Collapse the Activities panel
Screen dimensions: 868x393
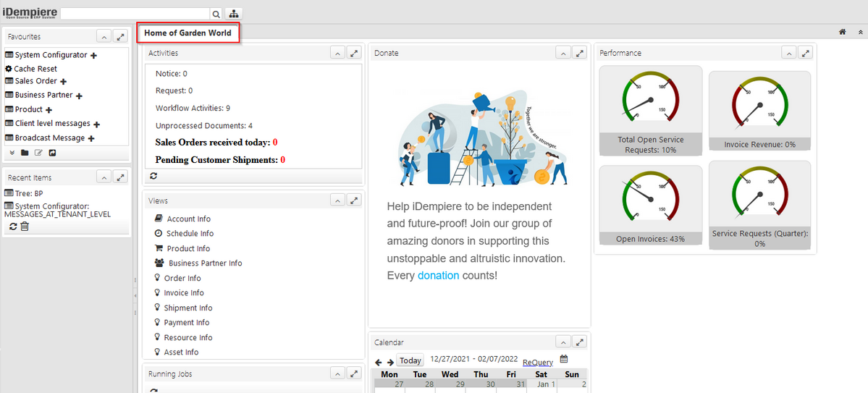coord(337,53)
